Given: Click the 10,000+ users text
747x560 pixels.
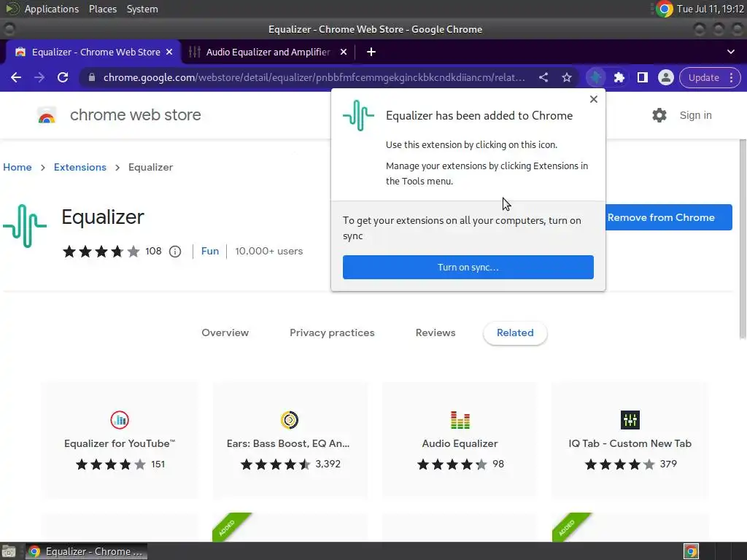Looking at the screenshot, I should 268,251.
